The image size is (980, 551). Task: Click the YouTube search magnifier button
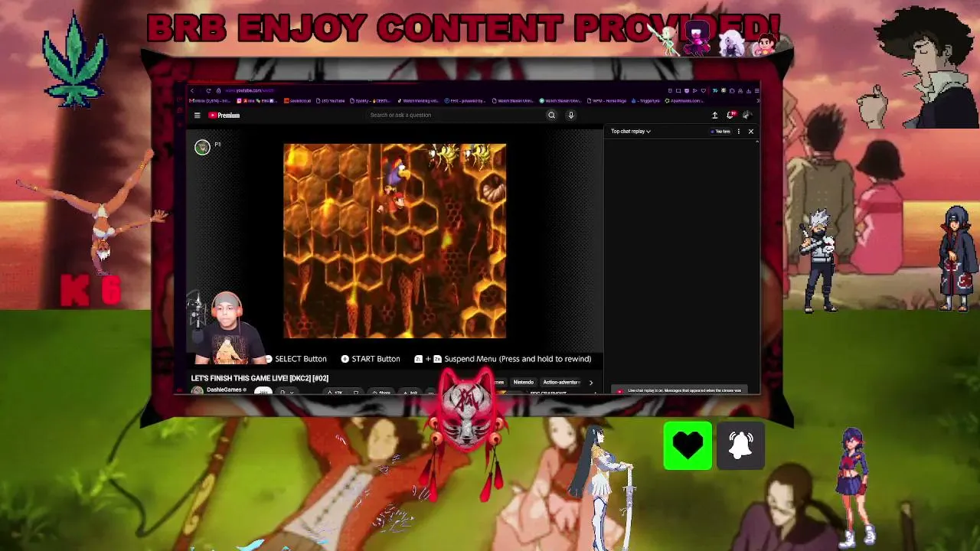551,116
